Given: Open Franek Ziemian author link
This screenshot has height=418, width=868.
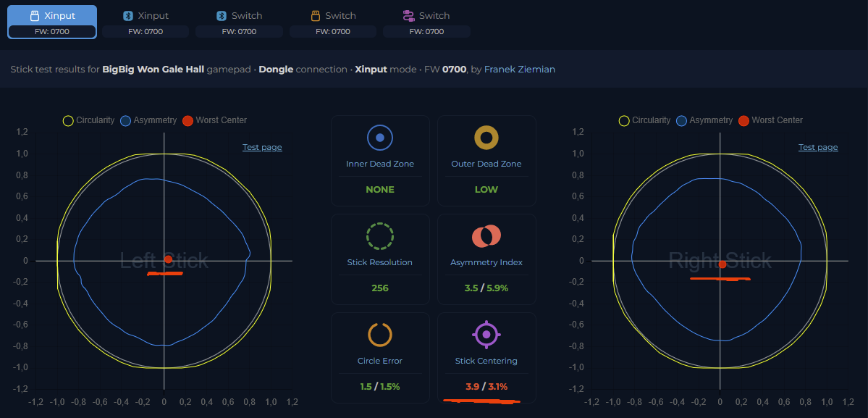Looking at the screenshot, I should (520, 70).
